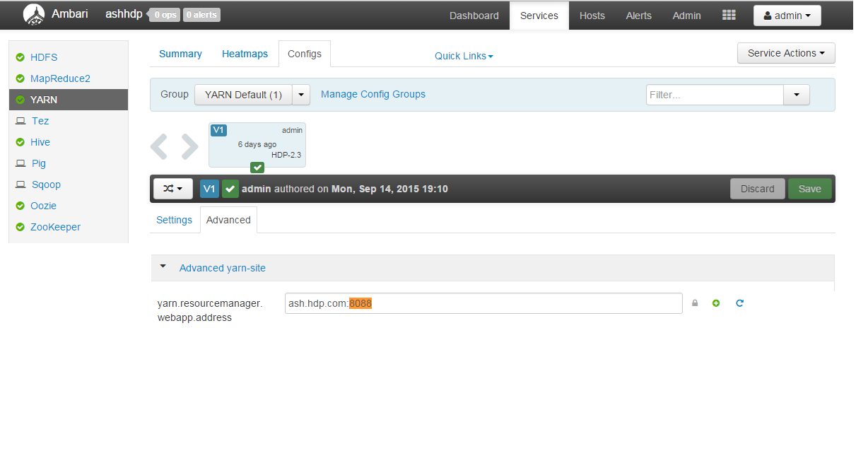Viewport: 868px width, 451px height.
Task: Click the lock icon beside webapp address
Action: coord(695,303)
